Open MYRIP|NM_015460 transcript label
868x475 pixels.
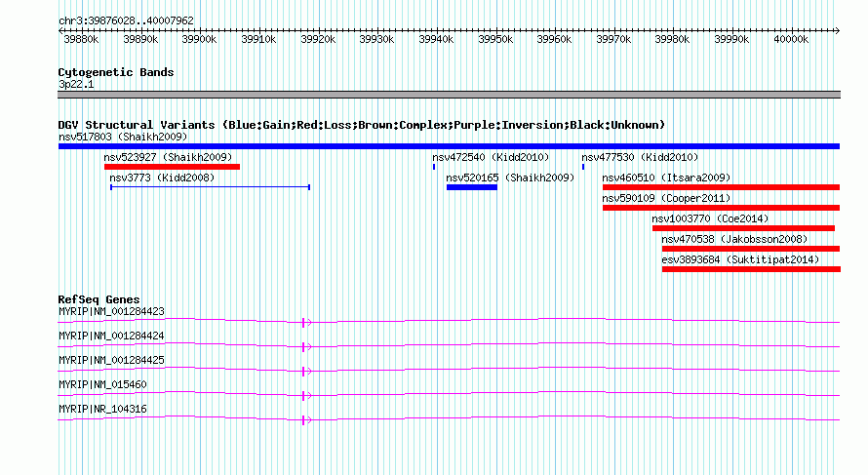(x=102, y=384)
